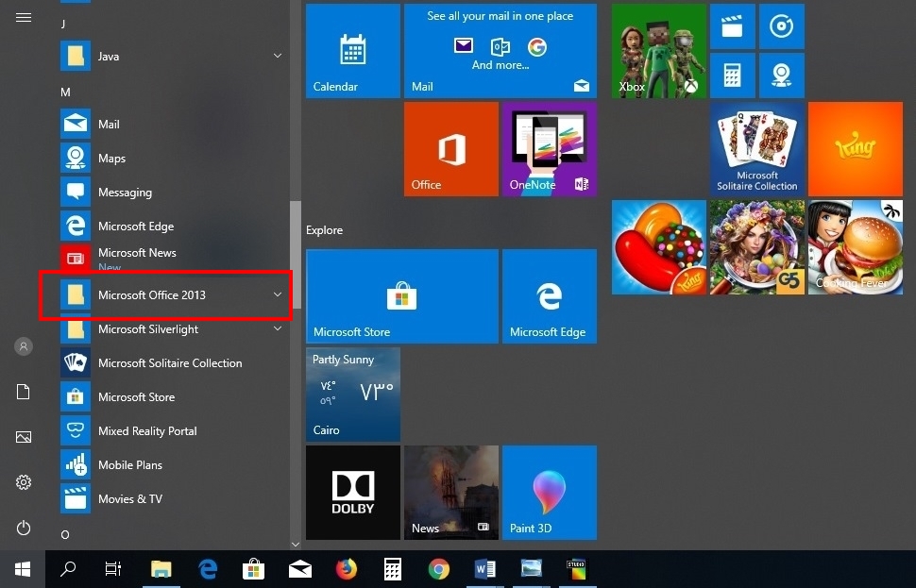Image resolution: width=916 pixels, height=588 pixels.
Task: Open the orange King game tile
Action: tap(856, 149)
